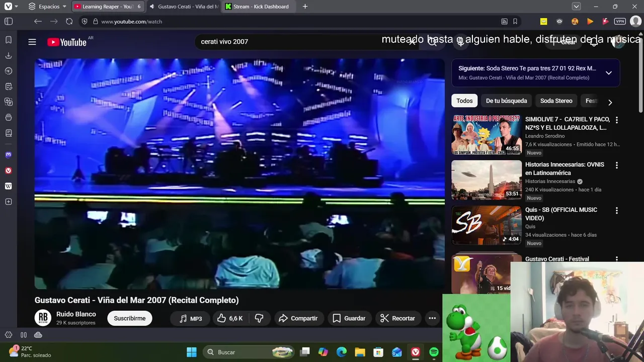
Task: Open the Bookmarks panel in sidebar
Action: point(9,40)
